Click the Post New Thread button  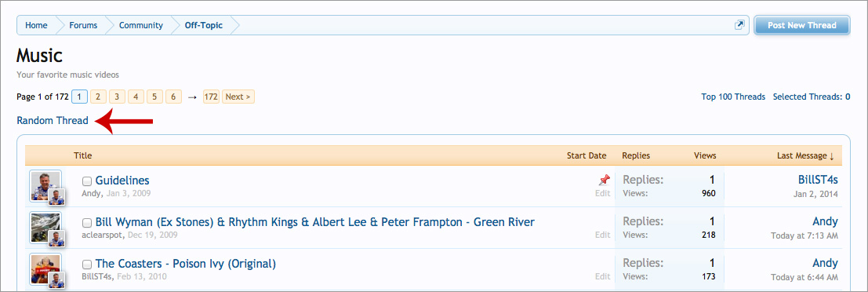tap(801, 25)
